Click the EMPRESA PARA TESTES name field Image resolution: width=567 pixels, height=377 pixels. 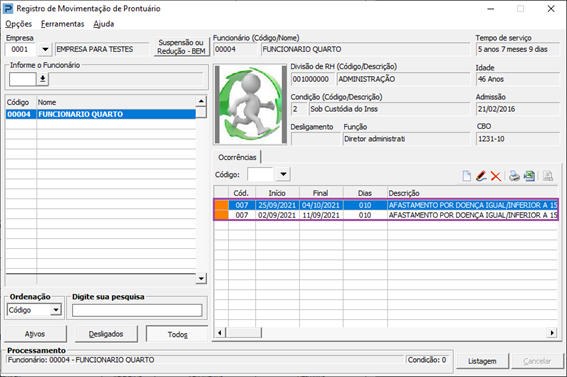tap(102, 49)
